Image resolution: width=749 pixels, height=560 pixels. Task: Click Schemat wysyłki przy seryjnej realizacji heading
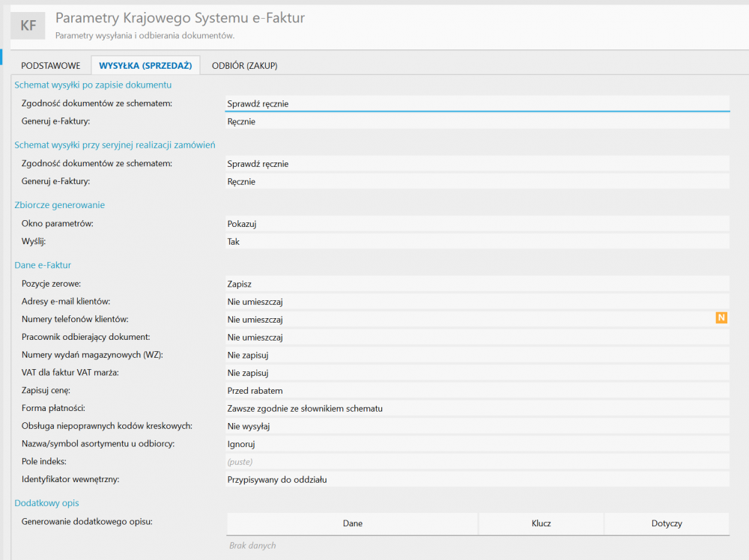pos(115,145)
